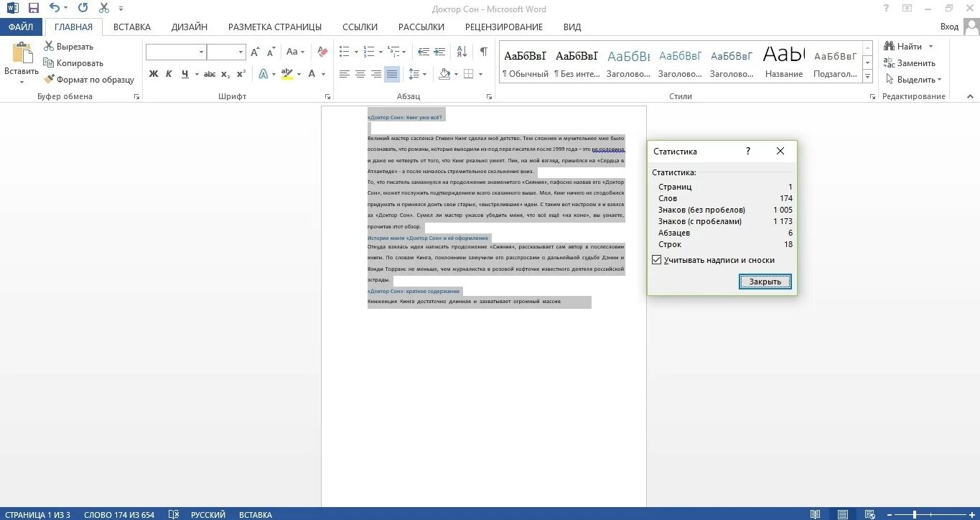The image size is (980, 520).
Task: Uncheck 'Учитывать надписи и сноски' checkbox
Action: [x=656, y=260]
